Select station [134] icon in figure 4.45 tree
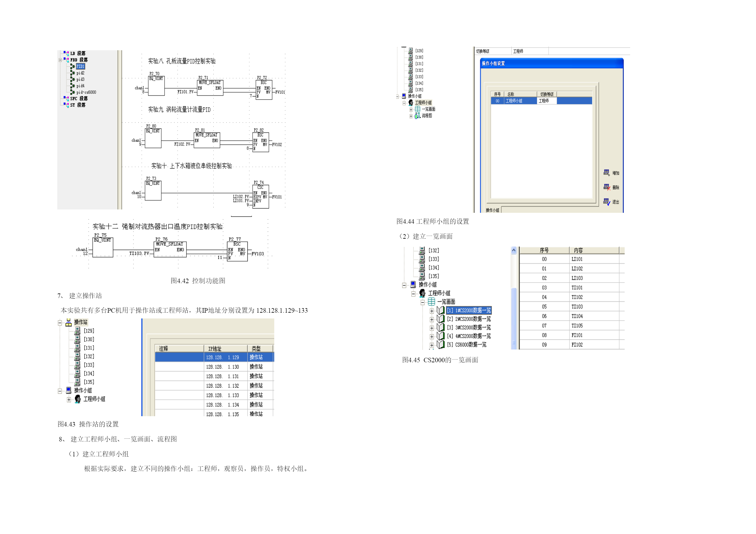Viewport: 756px width, 534px height. click(422, 268)
